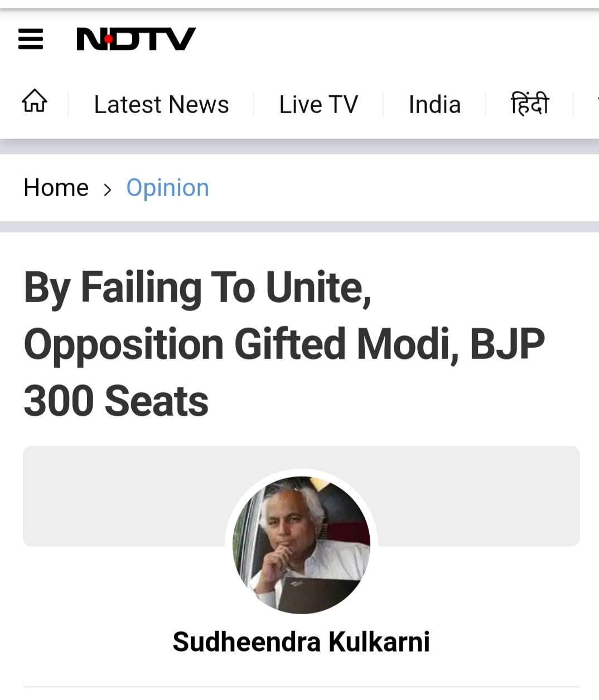Click "BJP" in the headline
This screenshot has width=599, height=700.
click(508, 344)
